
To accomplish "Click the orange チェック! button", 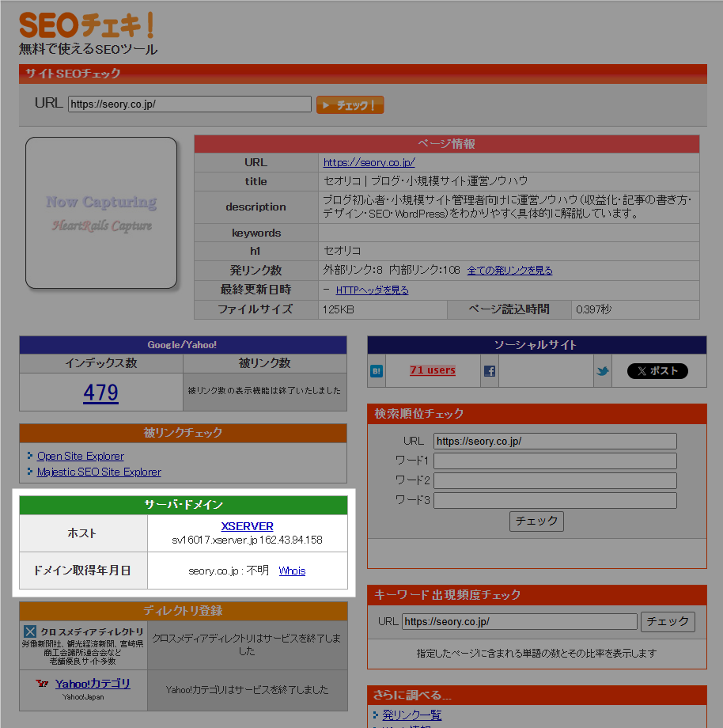I will (x=350, y=105).
